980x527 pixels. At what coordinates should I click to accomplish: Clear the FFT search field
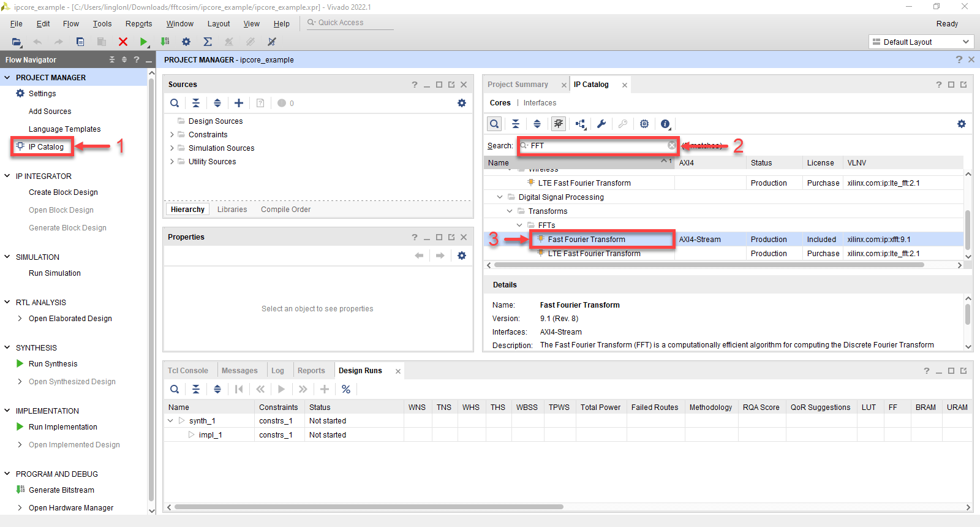[672, 145]
